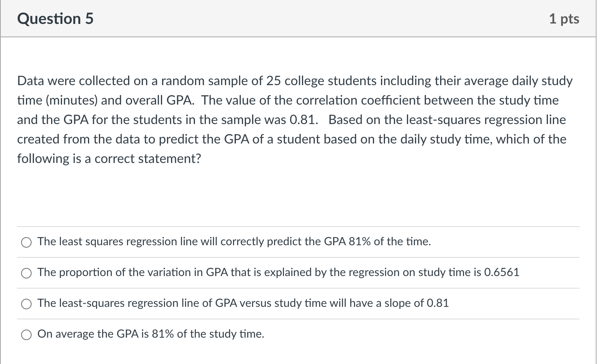
Task: Click the value "0.6561" in the second answer
Action: coord(502,272)
